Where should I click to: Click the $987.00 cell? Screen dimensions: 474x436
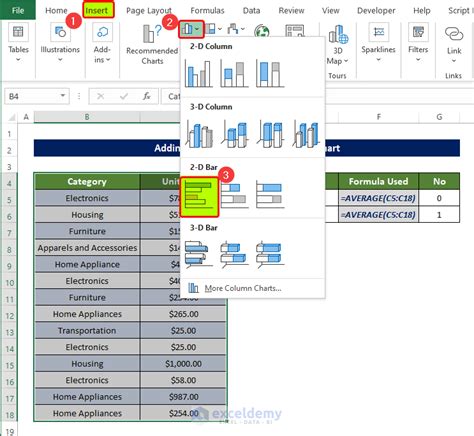[183, 397]
